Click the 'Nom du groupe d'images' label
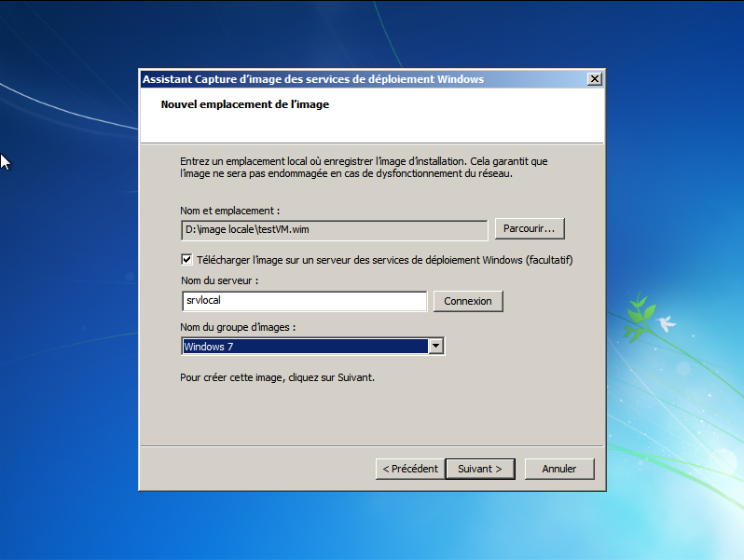 tap(238, 327)
